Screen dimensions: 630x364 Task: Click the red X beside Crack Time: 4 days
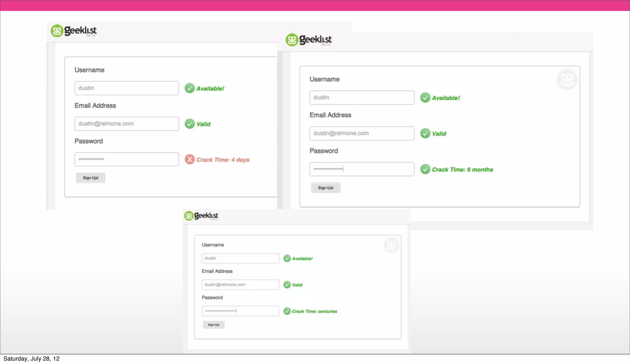click(189, 159)
